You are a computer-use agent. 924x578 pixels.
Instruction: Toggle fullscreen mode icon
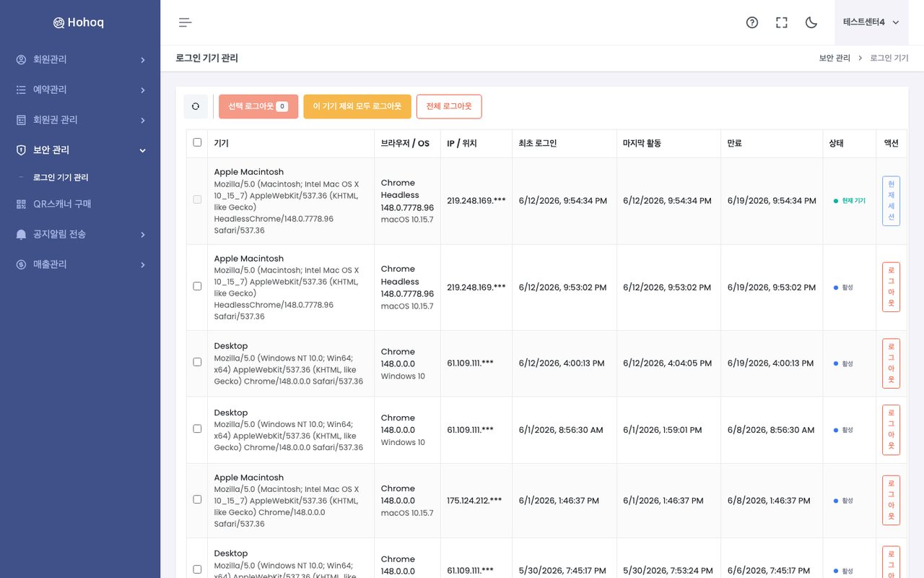(x=782, y=22)
